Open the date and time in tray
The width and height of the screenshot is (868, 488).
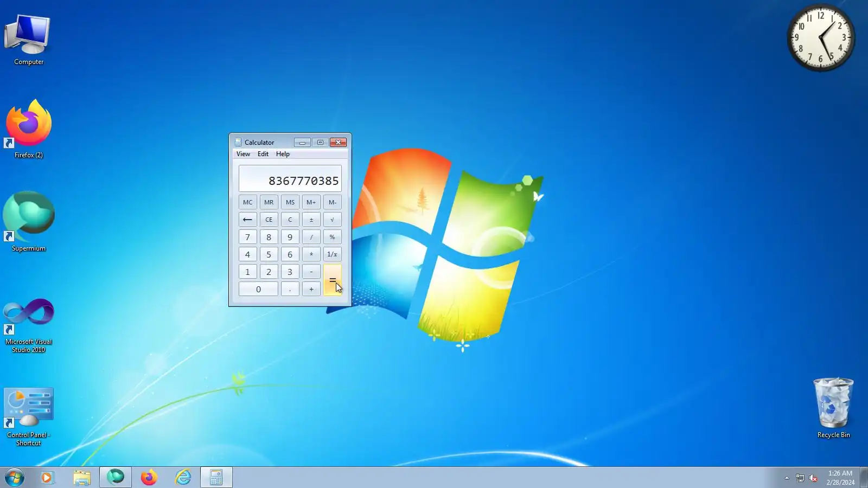point(840,478)
